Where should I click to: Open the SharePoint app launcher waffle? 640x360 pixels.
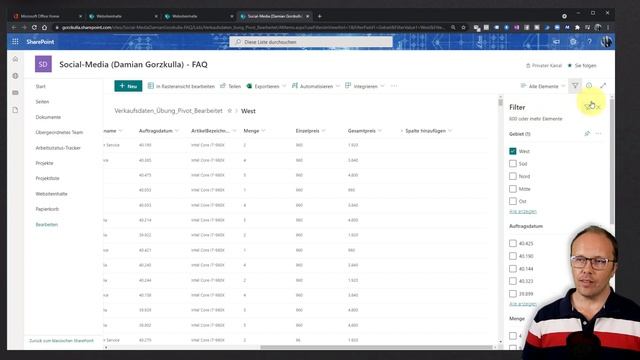pyautogui.click(x=16, y=42)
